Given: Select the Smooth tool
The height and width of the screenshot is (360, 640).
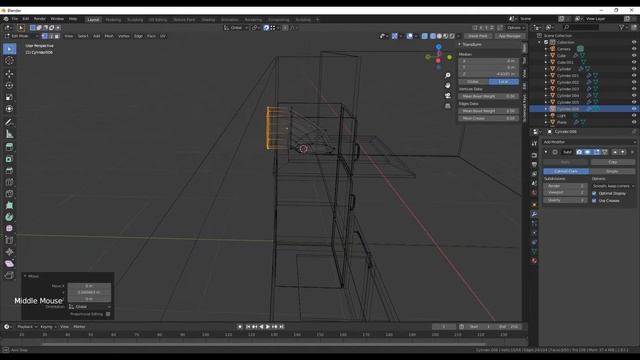Looking at the screenshot, I should (x=9, y=229).
